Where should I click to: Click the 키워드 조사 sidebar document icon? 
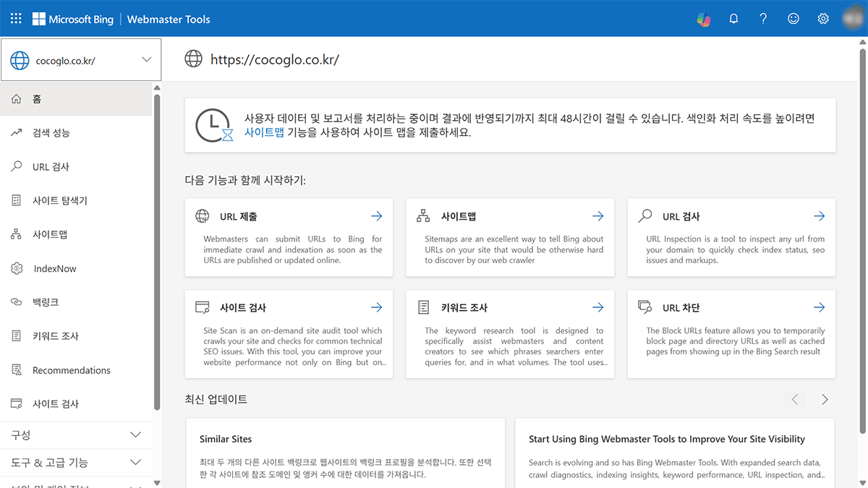point(17,336)
